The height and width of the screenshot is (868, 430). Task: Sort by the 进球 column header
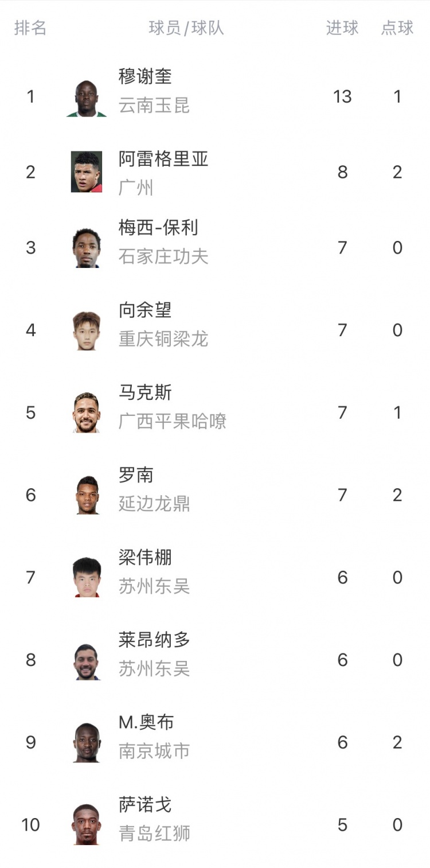tap(342, 28)
